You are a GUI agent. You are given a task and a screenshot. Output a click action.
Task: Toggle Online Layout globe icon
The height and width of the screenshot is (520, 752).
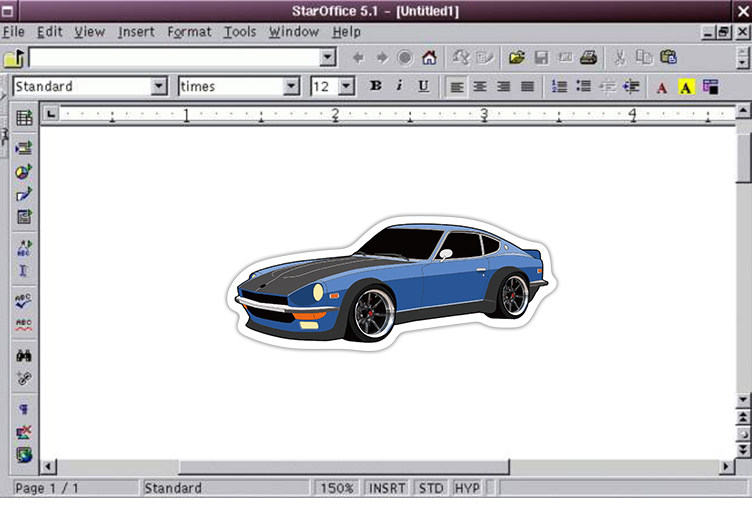pos(24,455)
